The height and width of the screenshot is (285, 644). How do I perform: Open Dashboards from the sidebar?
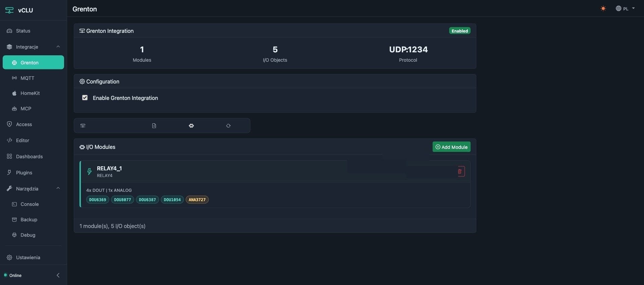point(34,157)
